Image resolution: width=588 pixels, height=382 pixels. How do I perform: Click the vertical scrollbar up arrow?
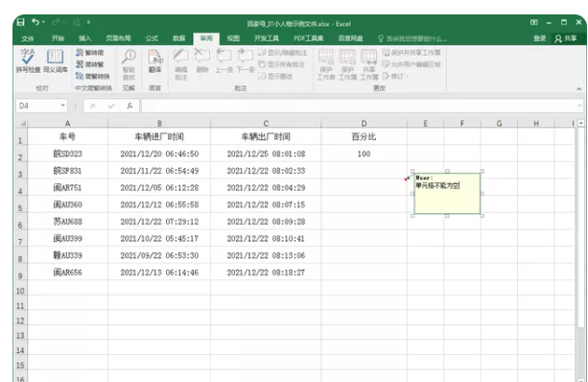coord(581,123)
